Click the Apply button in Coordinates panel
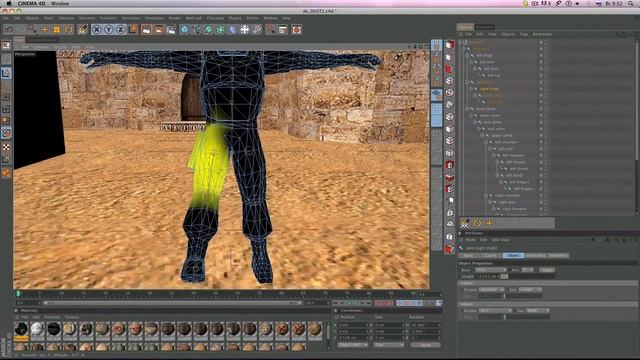Image resolution: width=640 pixels, height=360 pixels. point(425,345)
